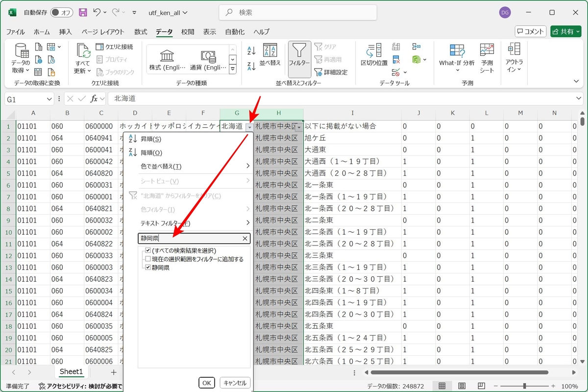Click the From Table/Range import icon
The width and height of the screenshot is (588, 392).
coord(39,72)
